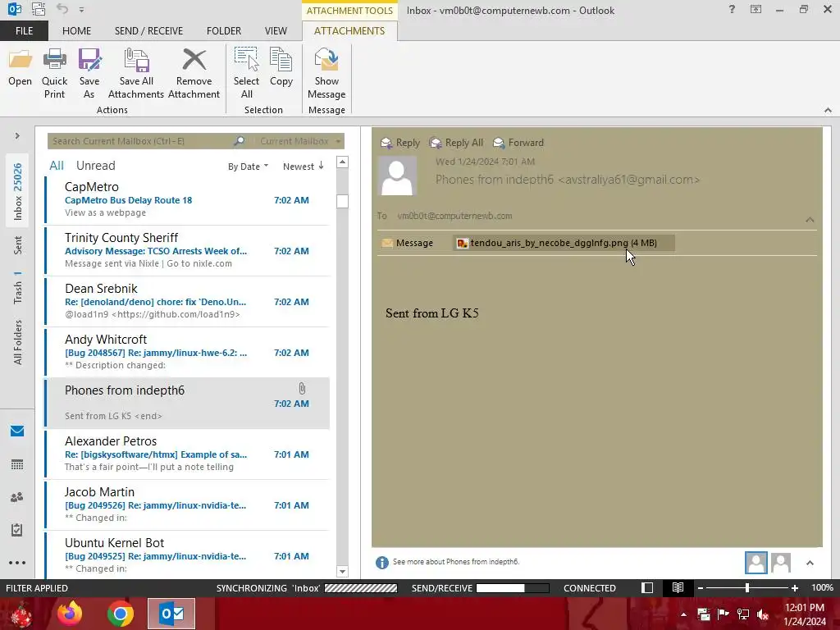840x630 pixels.
Task: Collapse the message header details
Action: pos(810,220)
